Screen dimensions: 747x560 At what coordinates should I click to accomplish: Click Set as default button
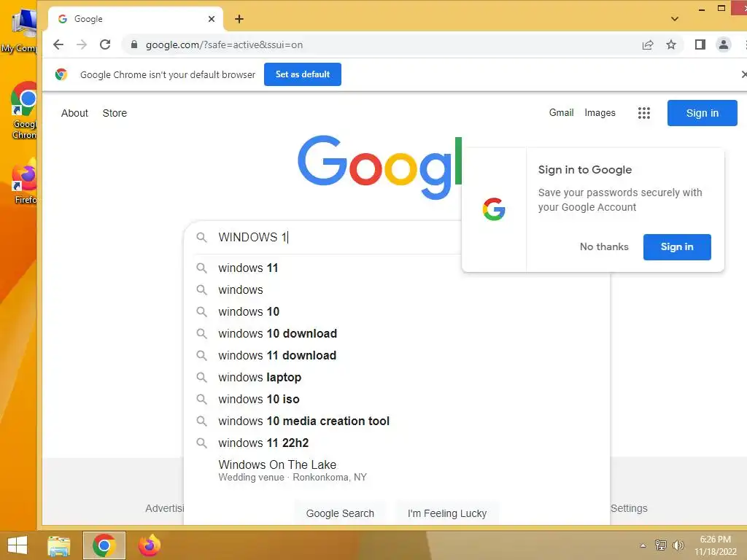coord(303,74)
